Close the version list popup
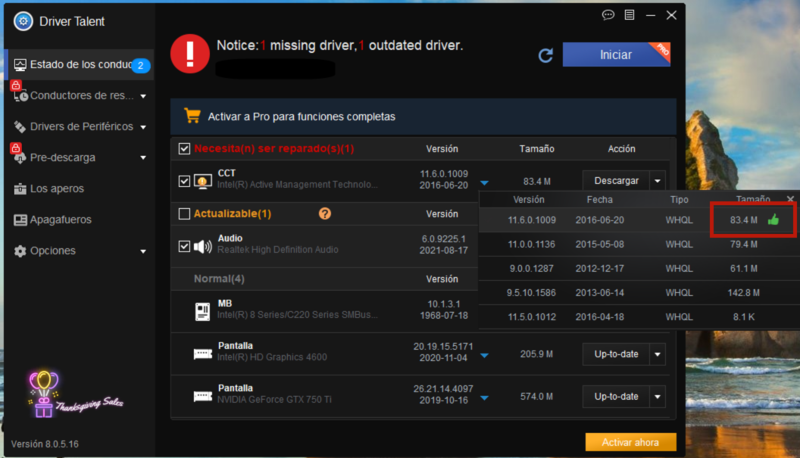The image size is (800, 458). pos(790,199)
